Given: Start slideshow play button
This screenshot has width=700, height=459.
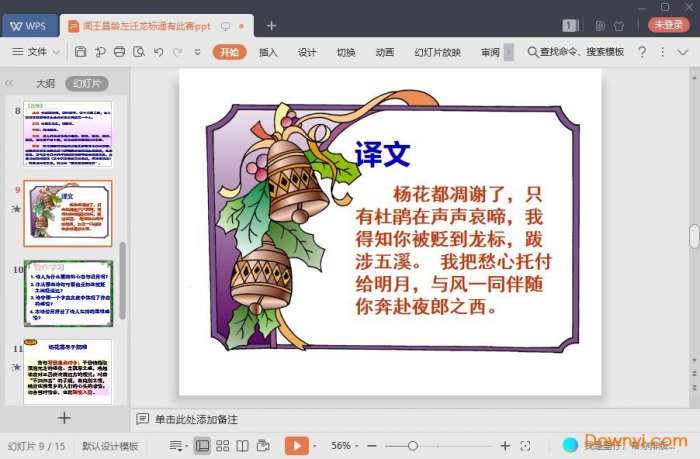Looking at the screenshot, I should point(297,446).
